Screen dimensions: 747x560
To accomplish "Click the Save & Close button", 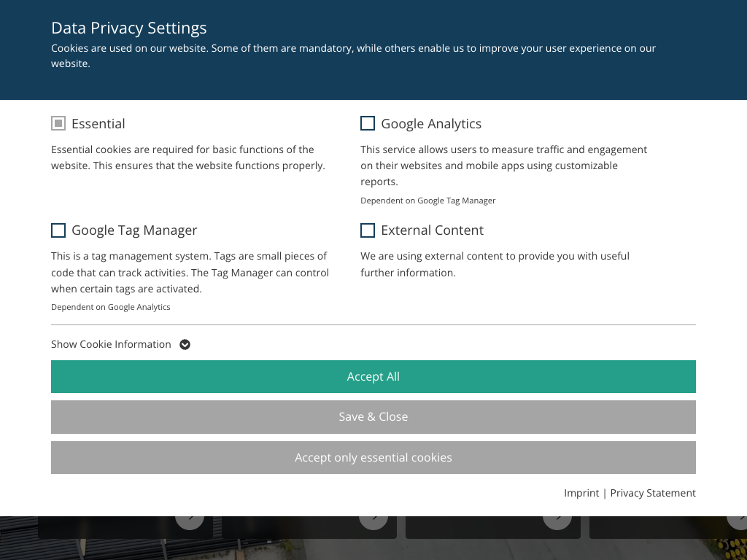I will 373,417.
